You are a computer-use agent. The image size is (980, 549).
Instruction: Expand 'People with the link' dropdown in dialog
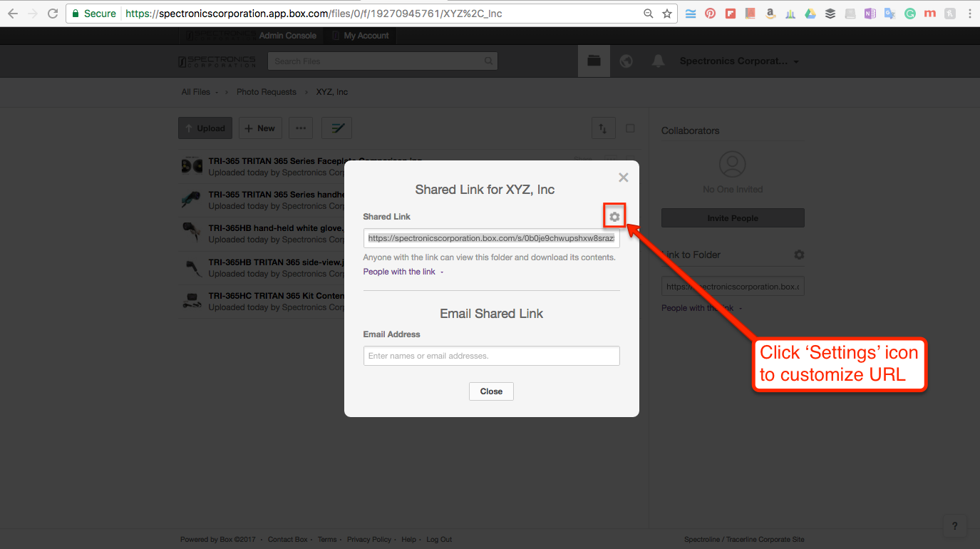(x=403, y=272)
